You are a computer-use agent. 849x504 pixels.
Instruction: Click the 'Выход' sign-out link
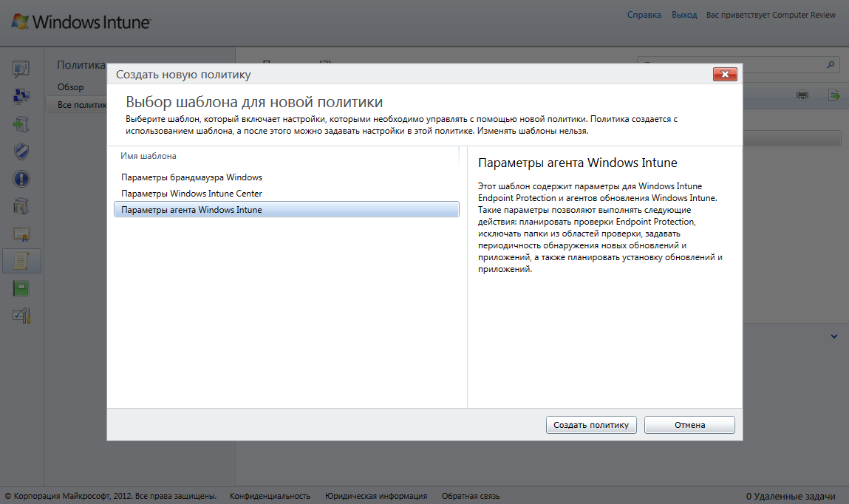[684, 15]
